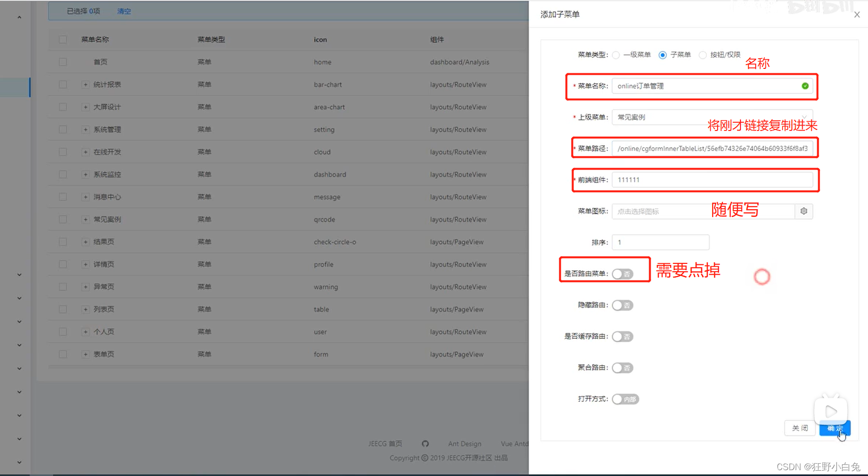Image resolution: width=868 pixels, height=476 pixels.
Task: Open the 上级菜单 parent menu dropdown
Action: pos(712,117)
